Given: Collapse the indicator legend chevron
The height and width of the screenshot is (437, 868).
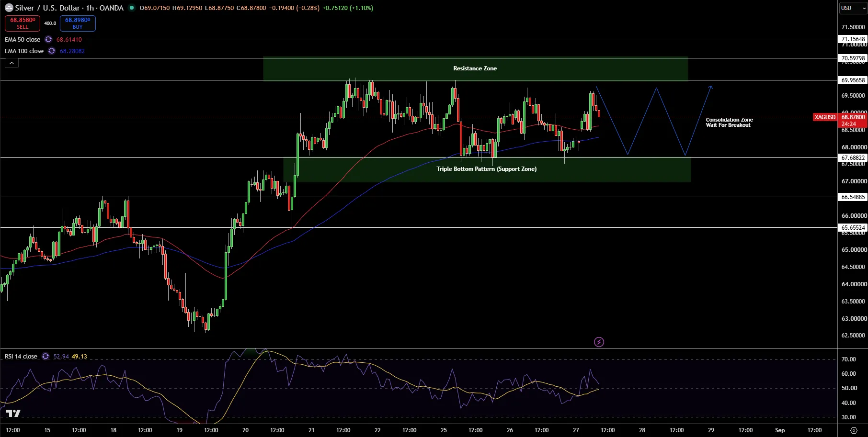Looking at the screenshot, I should click(11, 63).
